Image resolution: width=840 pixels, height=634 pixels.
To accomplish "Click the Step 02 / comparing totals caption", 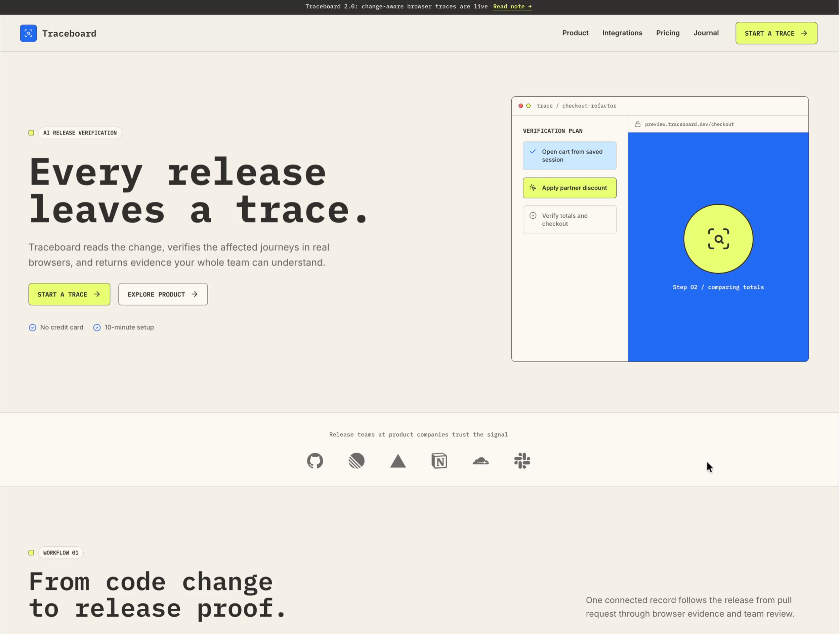I will pyautogui.click(x=718, y=287).
